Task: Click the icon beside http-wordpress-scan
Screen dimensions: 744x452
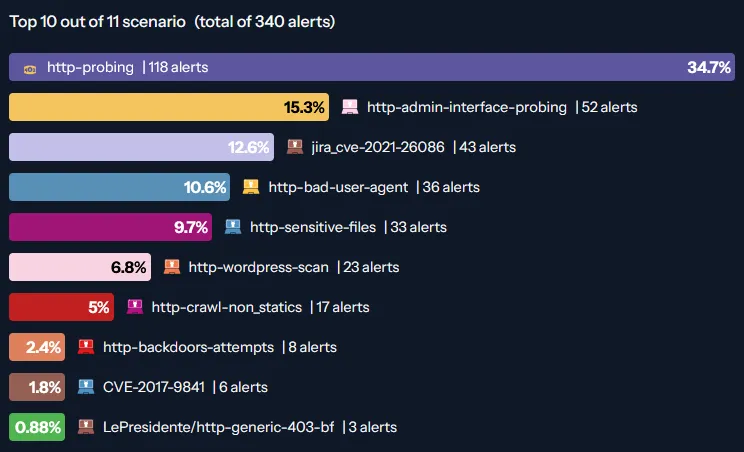Action: tap(172, 267)
